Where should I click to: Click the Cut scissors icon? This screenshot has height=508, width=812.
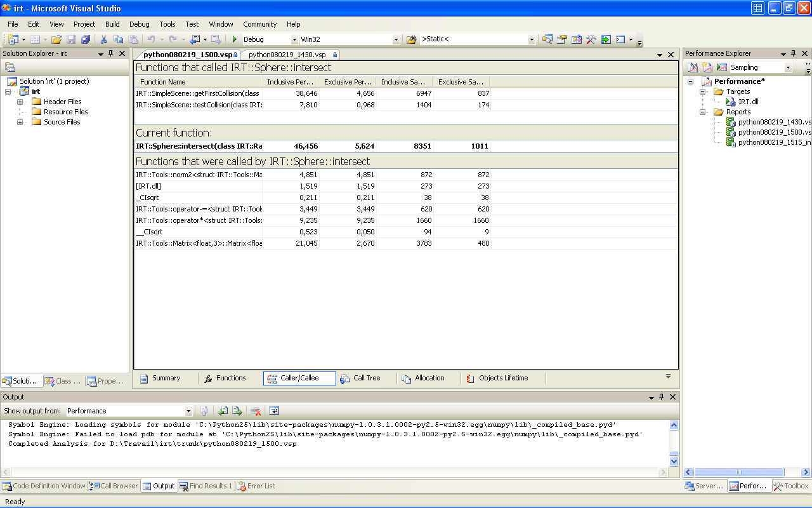pyautogui.click(x=103, y=39)
